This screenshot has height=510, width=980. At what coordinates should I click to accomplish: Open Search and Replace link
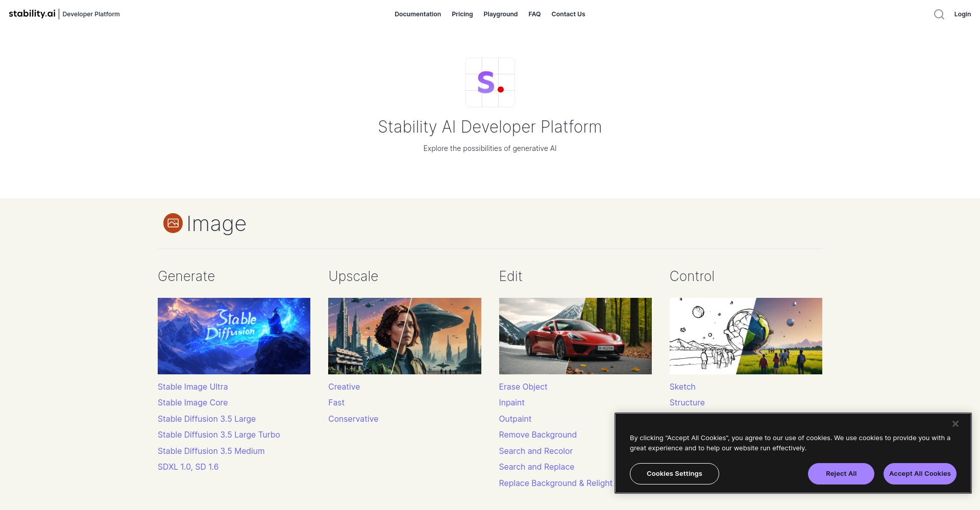[536, 467]
